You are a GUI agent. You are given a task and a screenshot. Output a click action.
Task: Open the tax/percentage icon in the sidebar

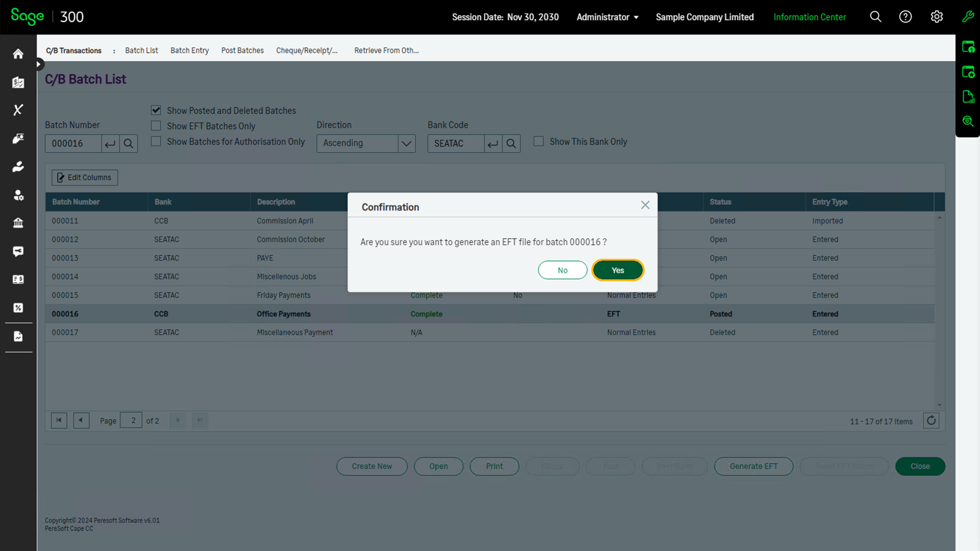coord(18,308)
